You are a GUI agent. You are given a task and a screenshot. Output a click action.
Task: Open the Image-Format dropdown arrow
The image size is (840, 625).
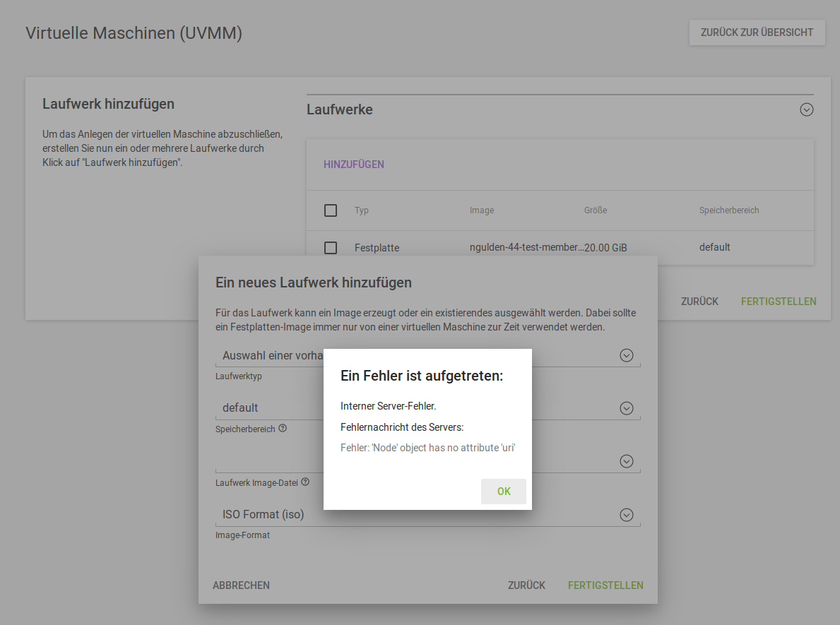tap(626, 515)
